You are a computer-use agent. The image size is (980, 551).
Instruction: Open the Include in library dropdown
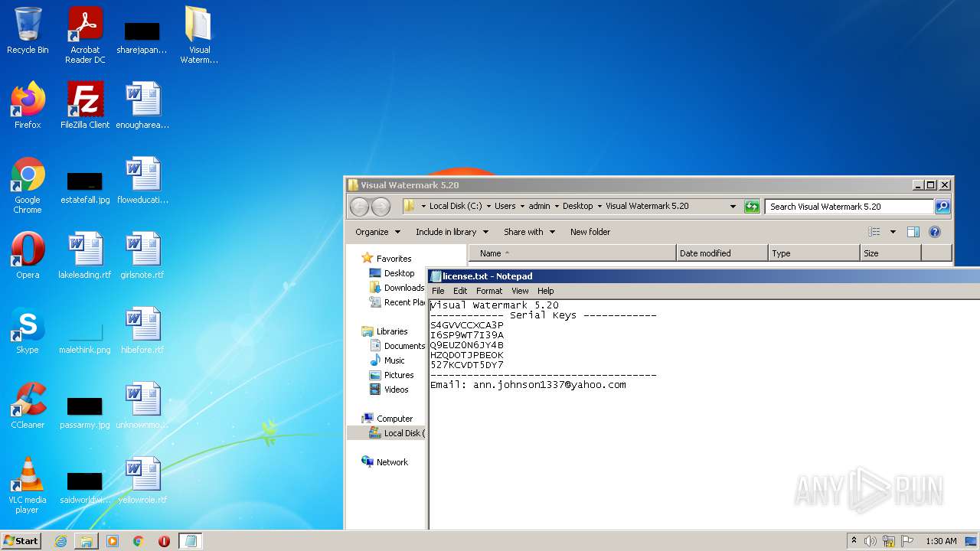pyautogui.click(x=452, y=232)
